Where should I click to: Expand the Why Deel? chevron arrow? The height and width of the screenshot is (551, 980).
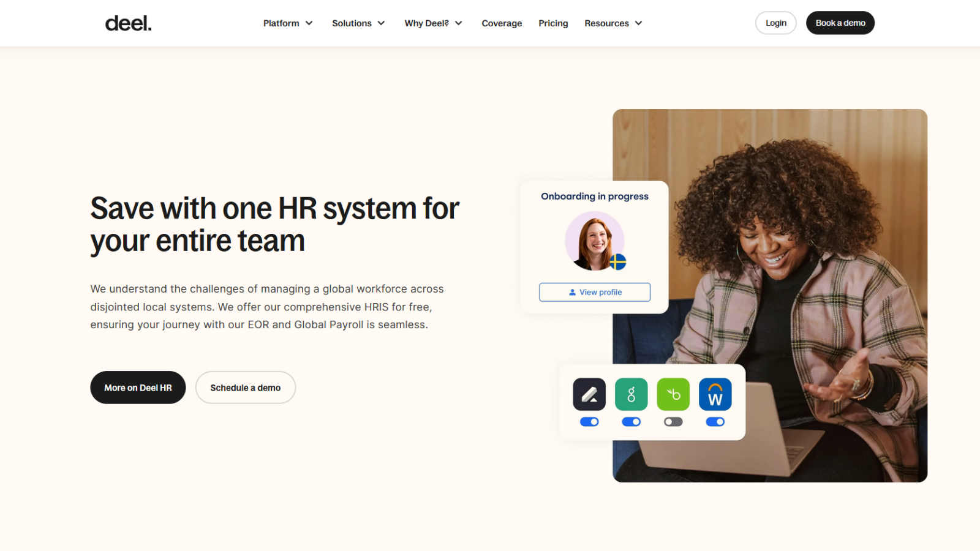coord(458,23)
